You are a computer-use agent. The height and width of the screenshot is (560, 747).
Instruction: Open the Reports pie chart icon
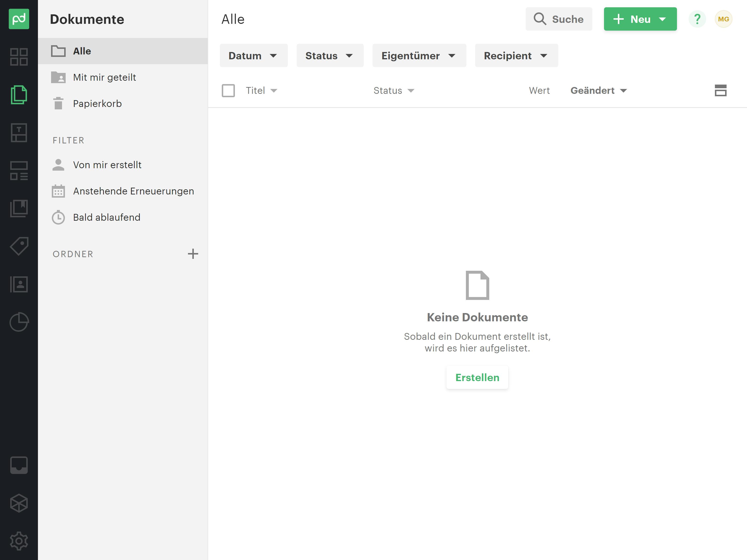[x=18, y=322]
